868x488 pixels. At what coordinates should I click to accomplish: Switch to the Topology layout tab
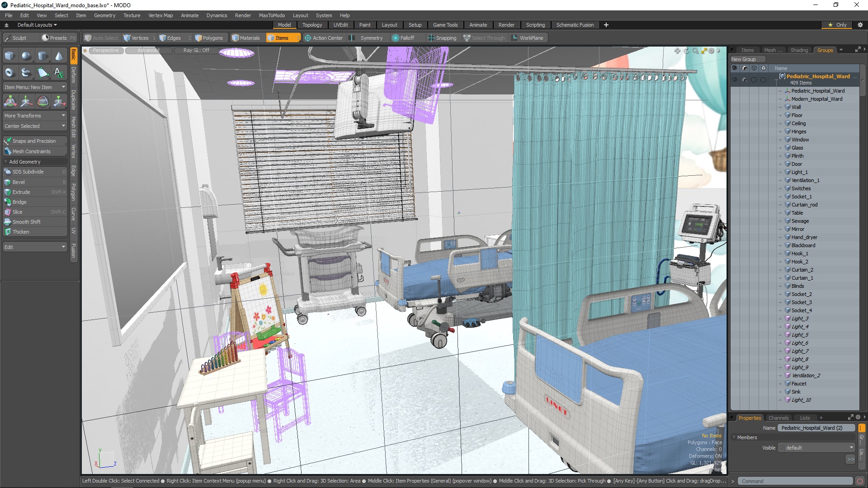[x=312, y=25]
